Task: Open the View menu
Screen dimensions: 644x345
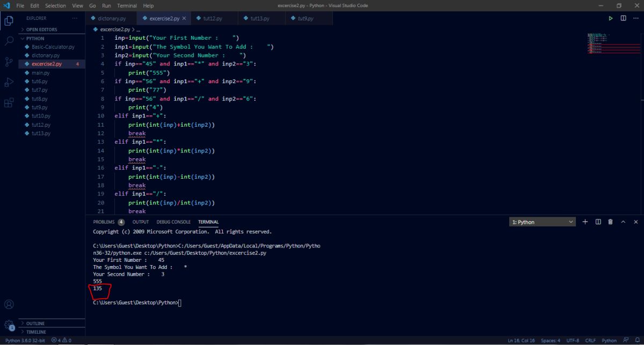Action: [77, 5]
